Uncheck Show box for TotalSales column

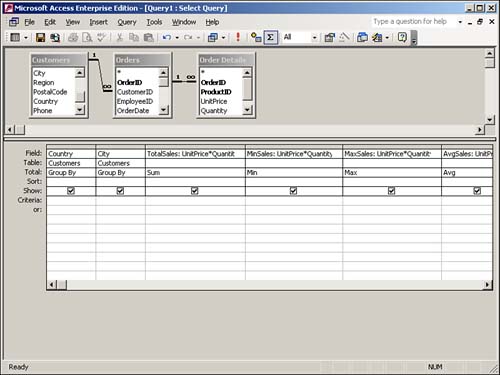(x=195, y=191)
